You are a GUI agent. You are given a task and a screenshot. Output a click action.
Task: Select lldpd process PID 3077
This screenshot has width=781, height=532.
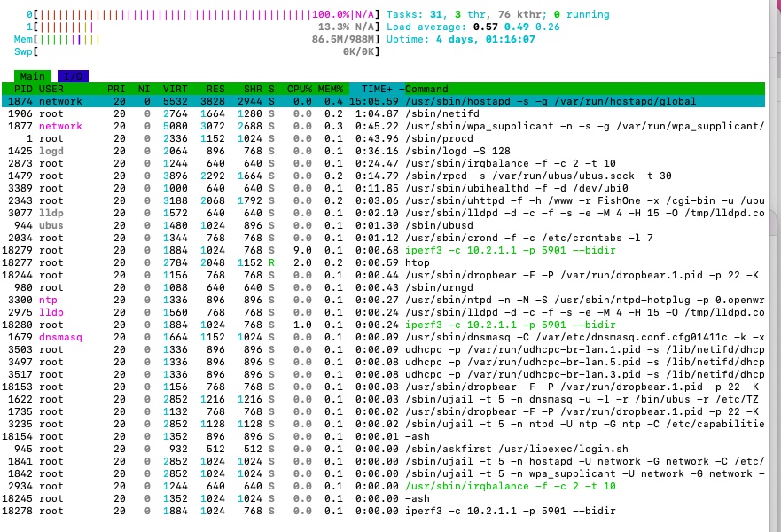383,213
